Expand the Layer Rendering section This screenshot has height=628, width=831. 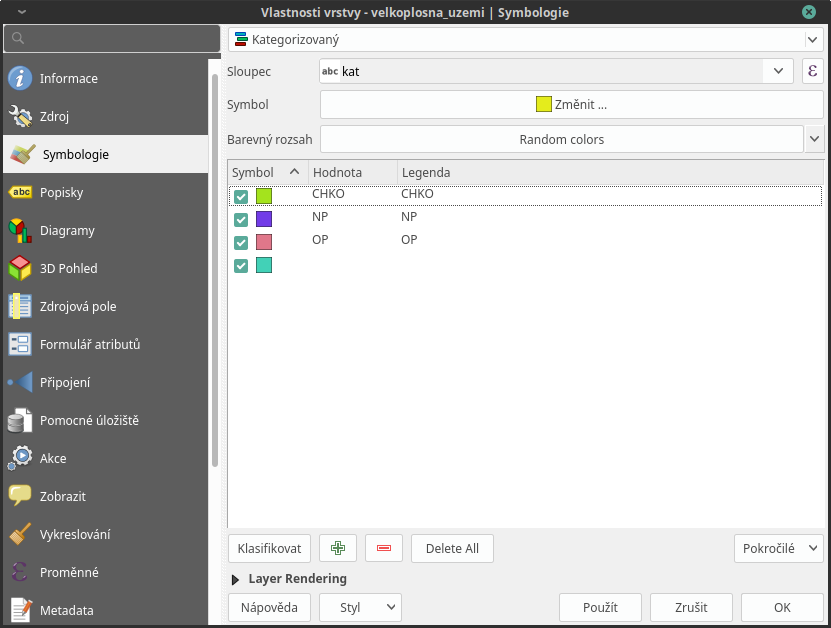(x=235, y=580)
